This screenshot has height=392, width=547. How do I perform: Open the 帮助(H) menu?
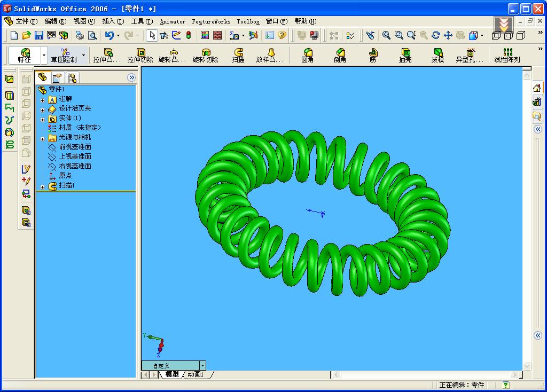pos(306,21)
